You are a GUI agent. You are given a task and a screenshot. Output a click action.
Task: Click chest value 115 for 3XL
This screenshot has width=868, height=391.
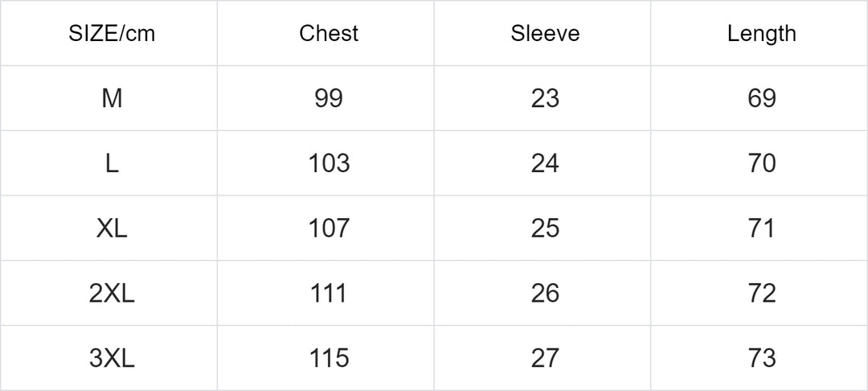(x=329, y=358)
